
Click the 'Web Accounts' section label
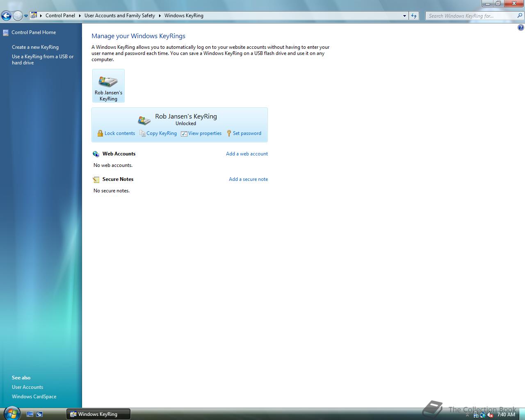pos(119,154)
